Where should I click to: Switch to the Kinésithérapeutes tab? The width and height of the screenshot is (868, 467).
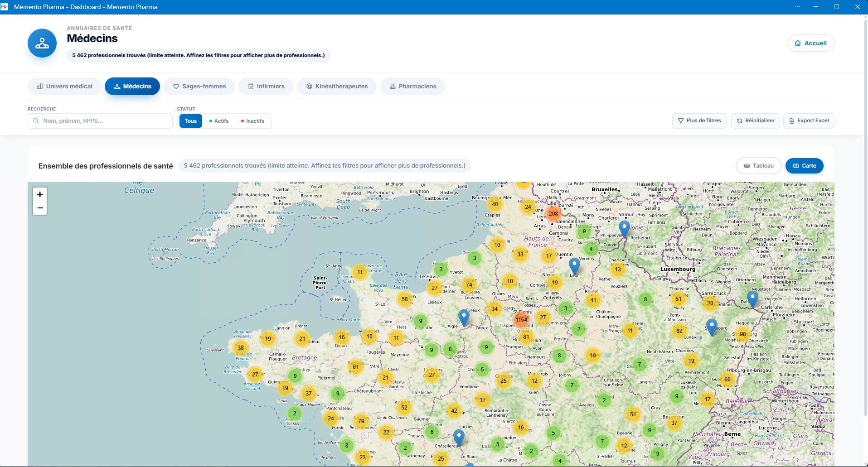[337, 87]
